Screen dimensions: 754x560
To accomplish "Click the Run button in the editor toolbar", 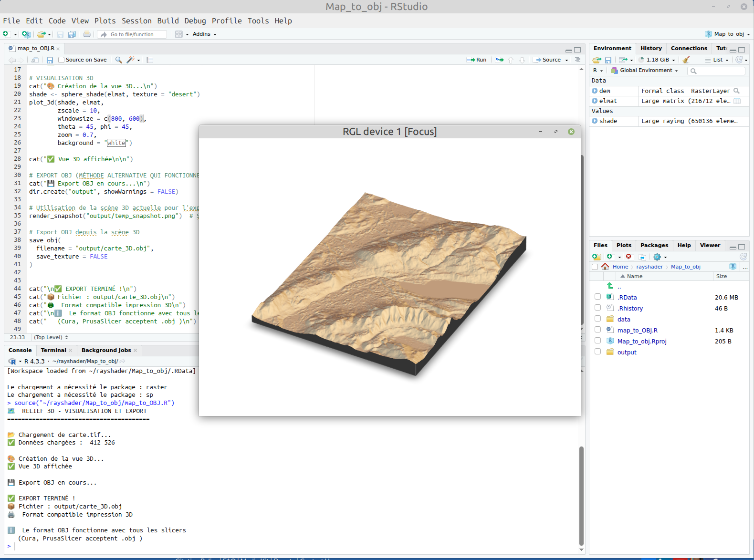I will tap(477, 60).
